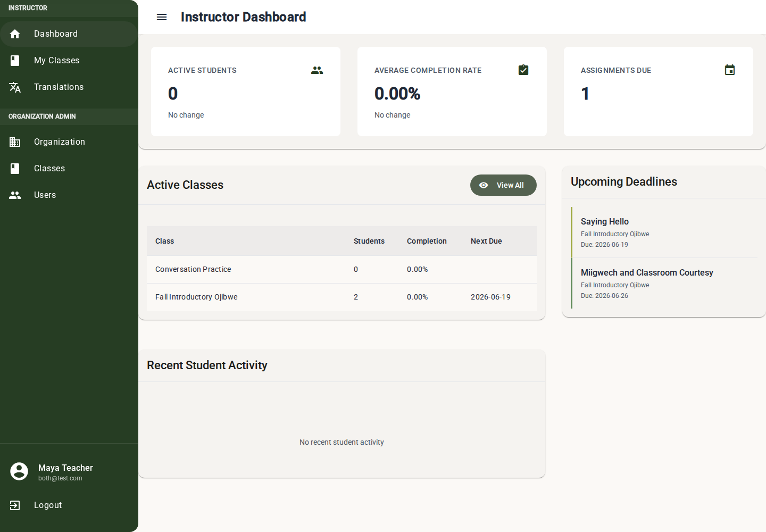Click the Assignments Due calendar icon

pos(730,70)
